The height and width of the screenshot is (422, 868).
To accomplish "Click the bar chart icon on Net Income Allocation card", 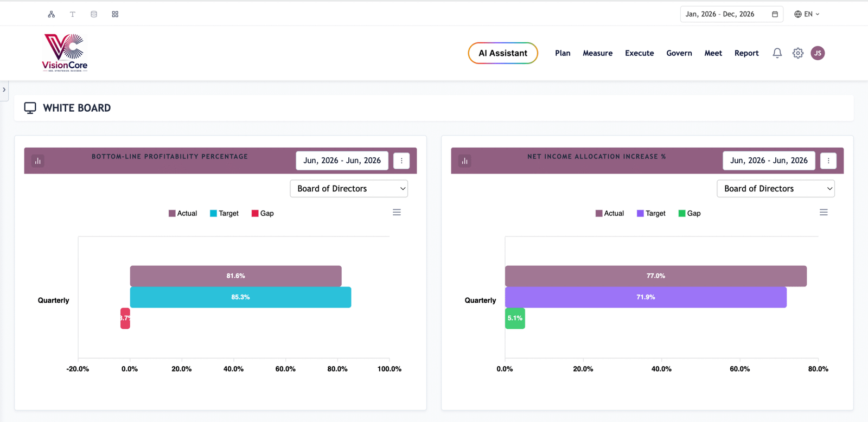I will (465, 161).
